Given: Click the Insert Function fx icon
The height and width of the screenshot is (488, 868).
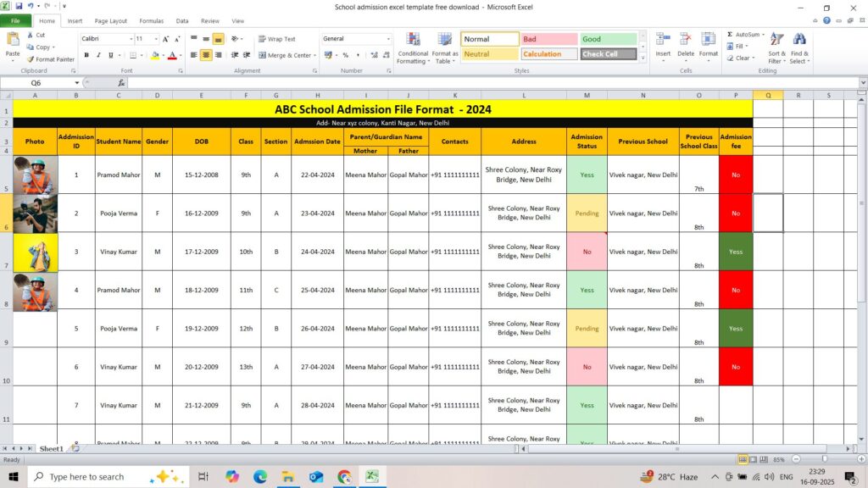Looking at the screenshot, I should [121, 83].
